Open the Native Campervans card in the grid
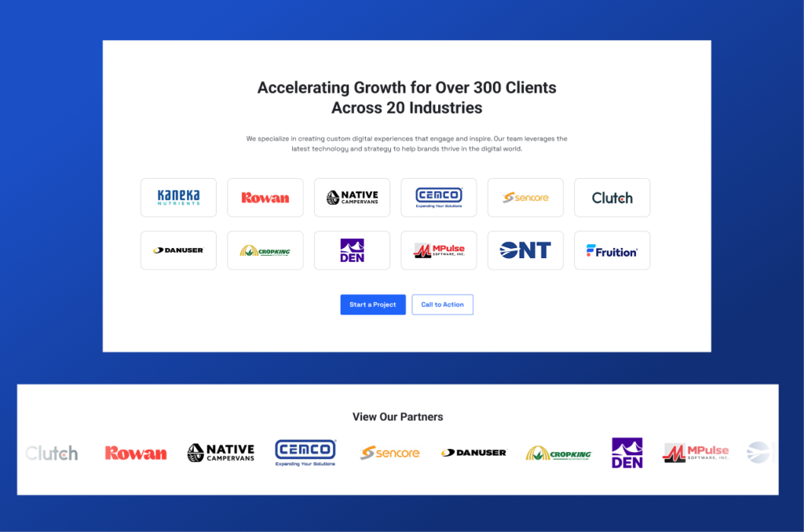Viewport: 804px width, 532px height. point(352,198)
